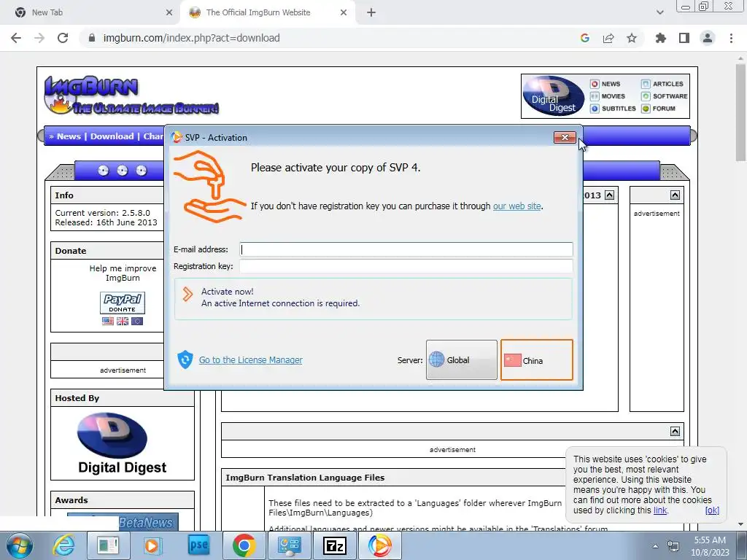Open Chrome from the taskbar
The width and height of the screenshot is (747, 560).
244,545
